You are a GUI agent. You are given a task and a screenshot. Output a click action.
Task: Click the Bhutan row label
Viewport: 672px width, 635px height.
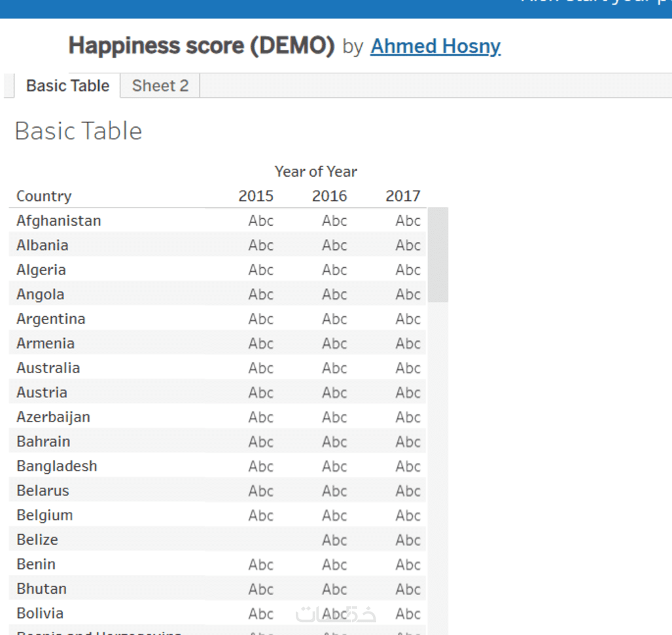41,589
